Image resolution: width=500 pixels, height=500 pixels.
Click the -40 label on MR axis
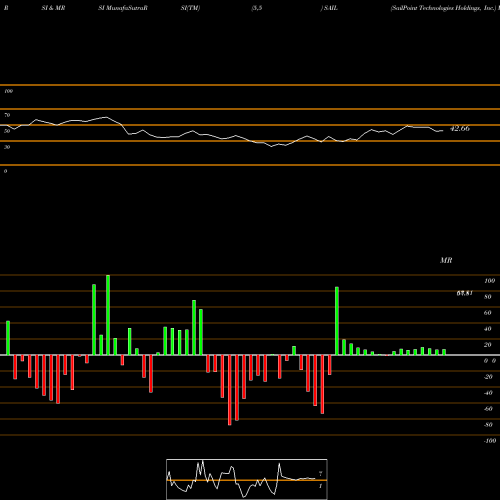[x=488, y=393]
